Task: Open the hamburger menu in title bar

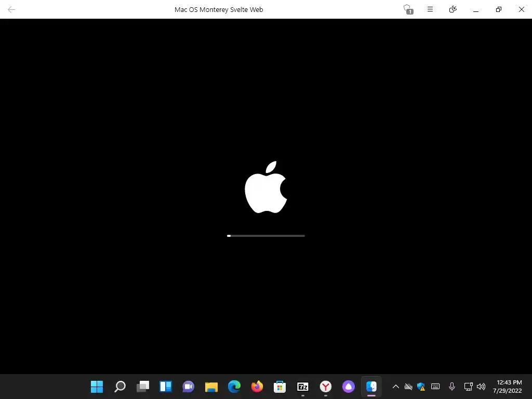Action: (430, 9)
